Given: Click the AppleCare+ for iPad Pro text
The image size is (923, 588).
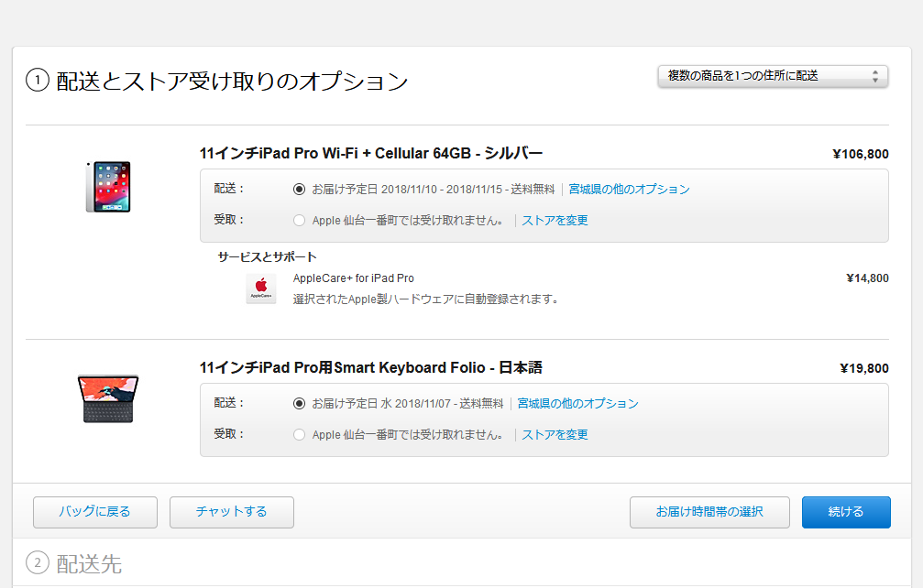Looking at the screenshot, I should tap(353, 278).
